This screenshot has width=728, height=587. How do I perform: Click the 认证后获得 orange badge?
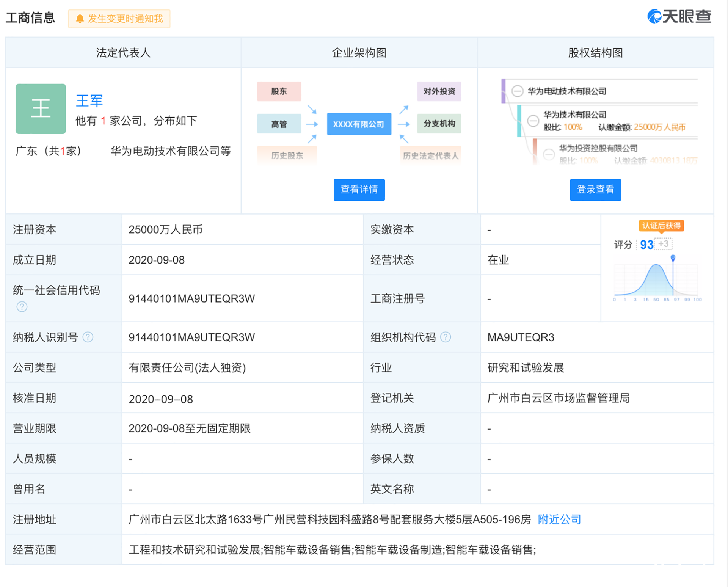click(661, 226)
